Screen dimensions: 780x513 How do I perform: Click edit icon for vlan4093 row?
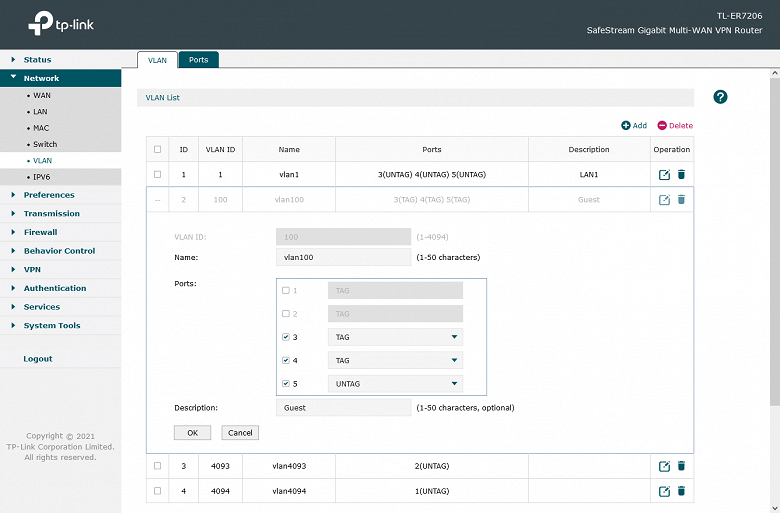pos(664,466)
